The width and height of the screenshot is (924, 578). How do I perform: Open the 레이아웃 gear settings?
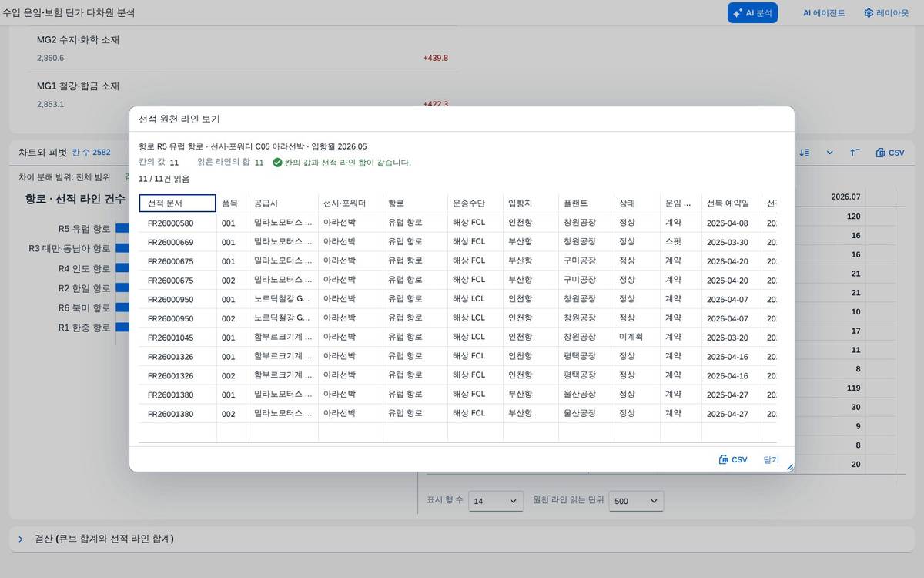click(886, 13)
